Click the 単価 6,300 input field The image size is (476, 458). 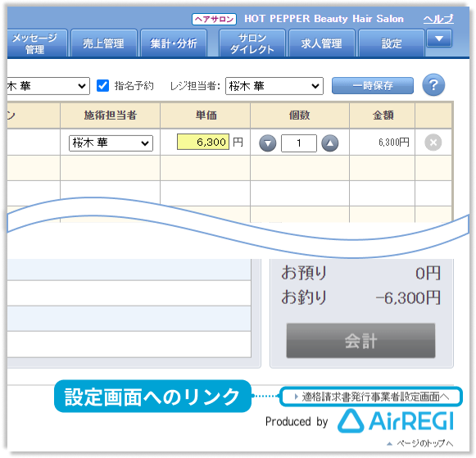[203, 142]
